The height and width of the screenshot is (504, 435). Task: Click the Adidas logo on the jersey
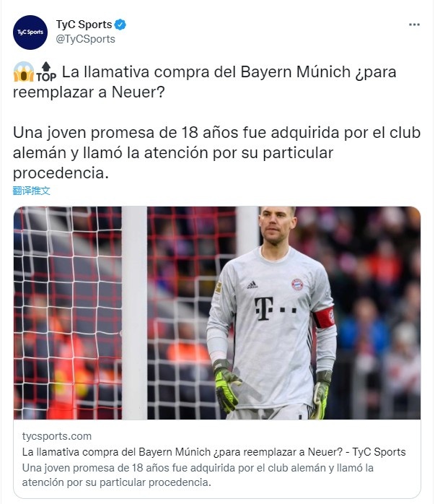(252, 284)
